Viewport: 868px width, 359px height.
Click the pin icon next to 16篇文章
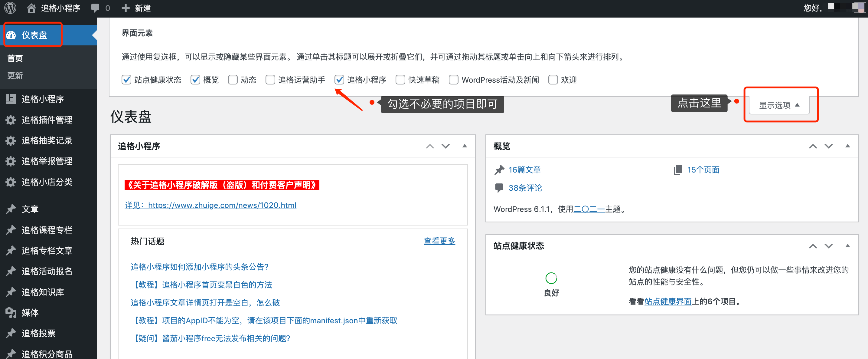pyautogui.click(x=499, y=170)
